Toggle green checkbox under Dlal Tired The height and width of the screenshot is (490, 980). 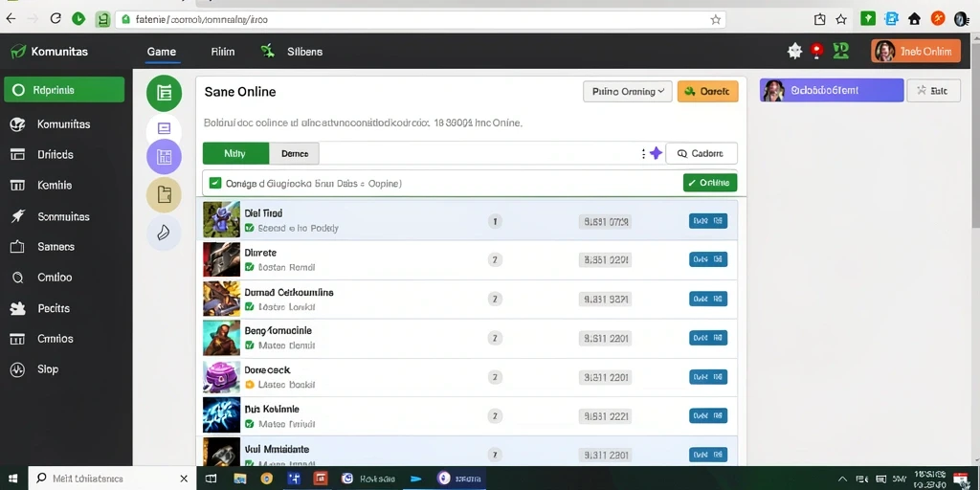pyautogui.click(x=250, y=228)
